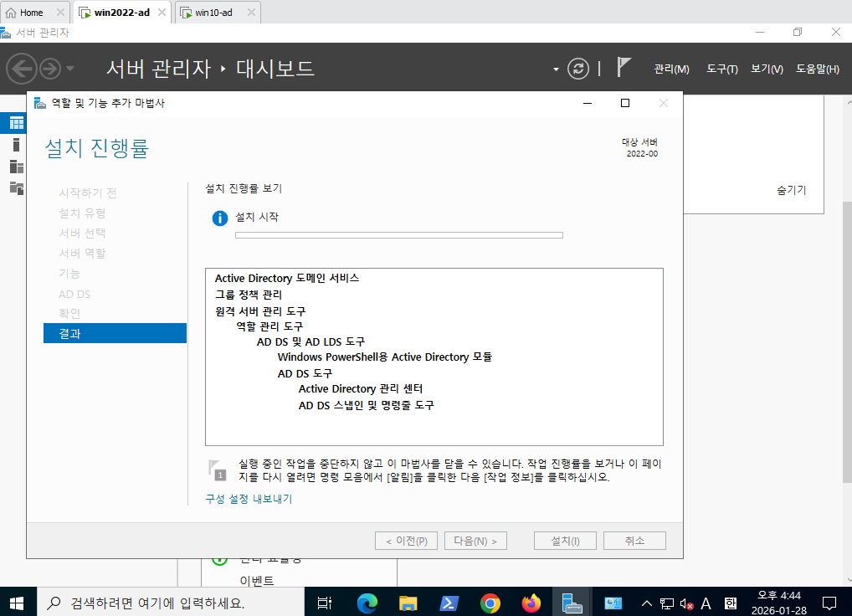The image size is (852, 616).
Task: Click the 설치 유형 wizard step
Action: pos(82,213)
